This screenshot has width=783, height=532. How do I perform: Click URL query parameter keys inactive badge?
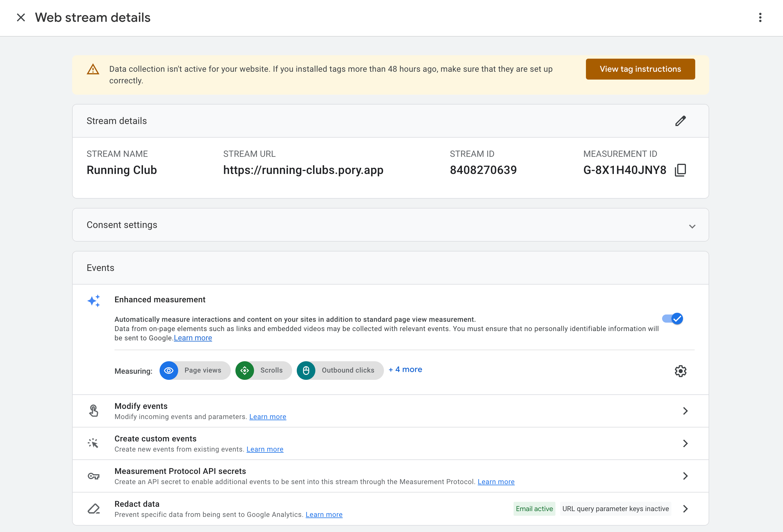tap(616, 509)
